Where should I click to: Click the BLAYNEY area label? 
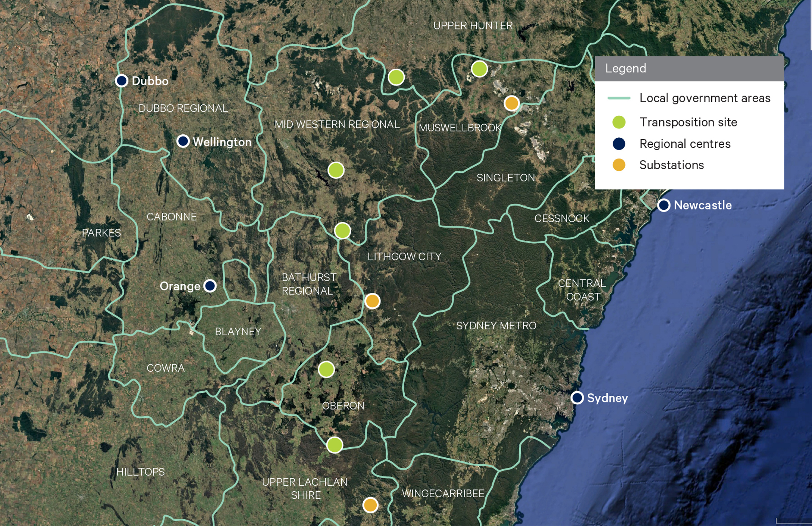pyautogui.click(x=238, y=332)
